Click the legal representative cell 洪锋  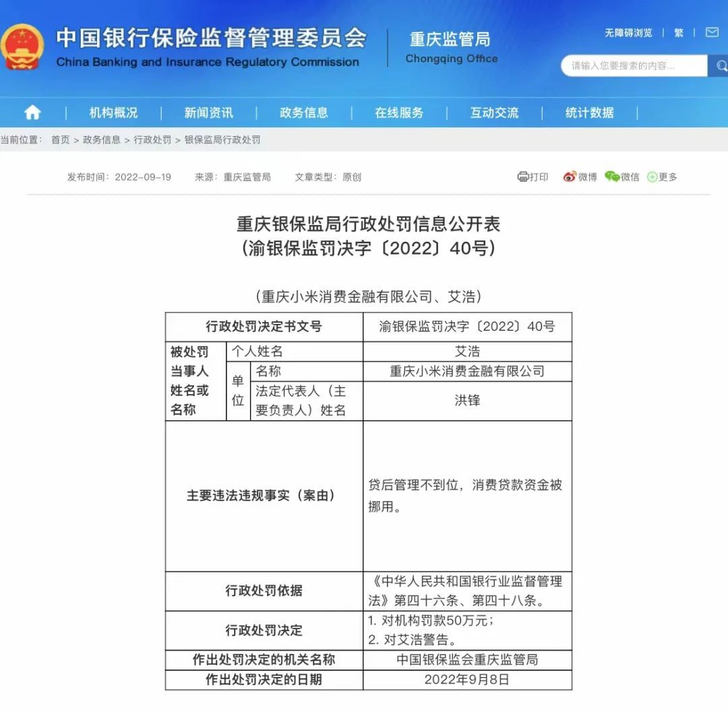(468, 400)
